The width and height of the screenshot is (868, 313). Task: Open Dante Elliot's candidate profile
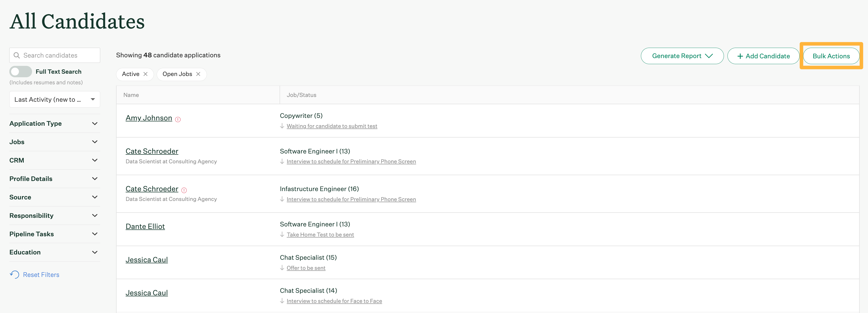pyautogui.click(x=145, y=226)
